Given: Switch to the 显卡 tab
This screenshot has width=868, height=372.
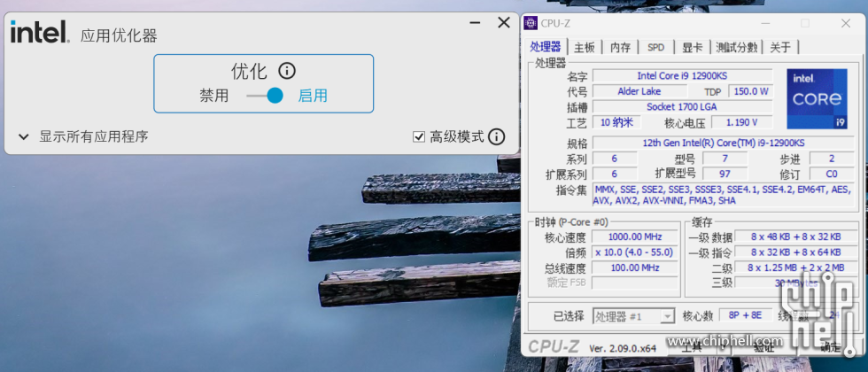Looking at the screenshot, I should 692,47.
